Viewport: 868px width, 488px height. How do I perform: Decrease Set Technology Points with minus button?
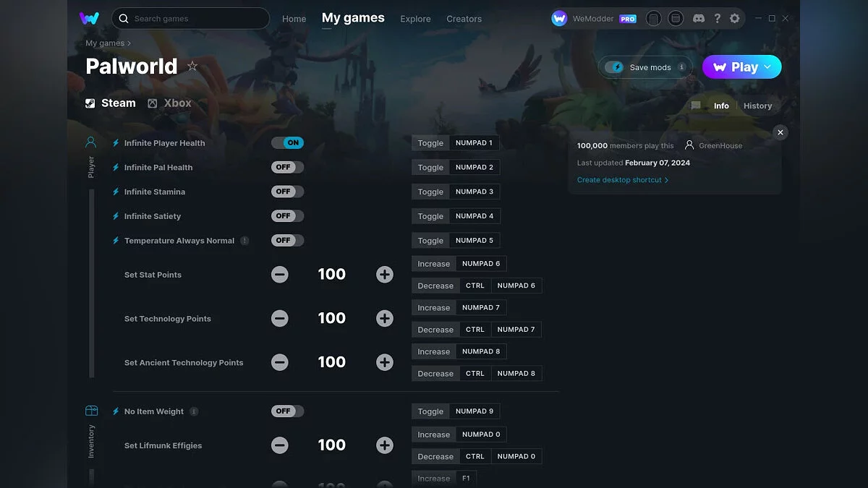pyautogui.click(x=280, y=319)
